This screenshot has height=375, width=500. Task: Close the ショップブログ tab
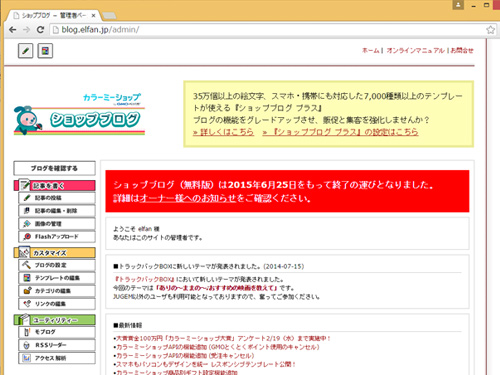(x=94, y=15)
